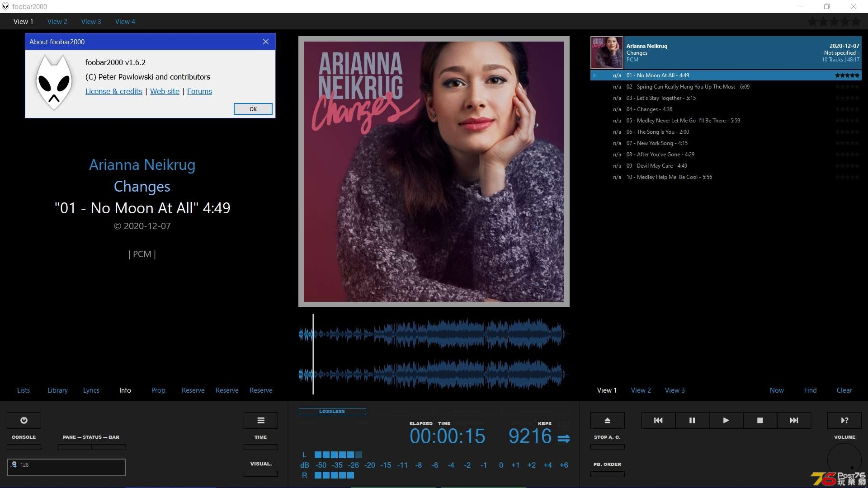The image size is (868, 488).
Task: Toggle the STOP A. C. switch
Action: point(608,447)
